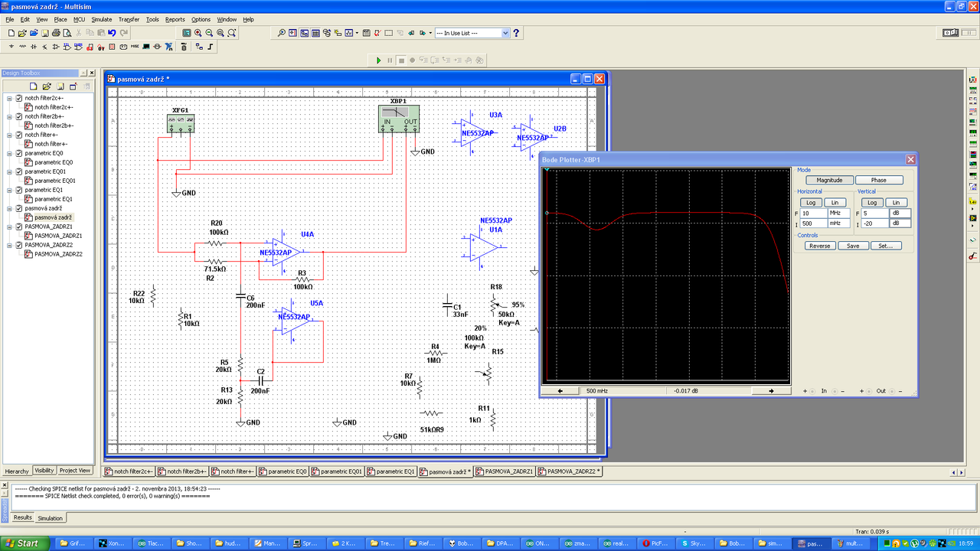Collapse the parametric EQ01 tree node
The height and width of the screenshot is (551, 980).
click(9, 171)
